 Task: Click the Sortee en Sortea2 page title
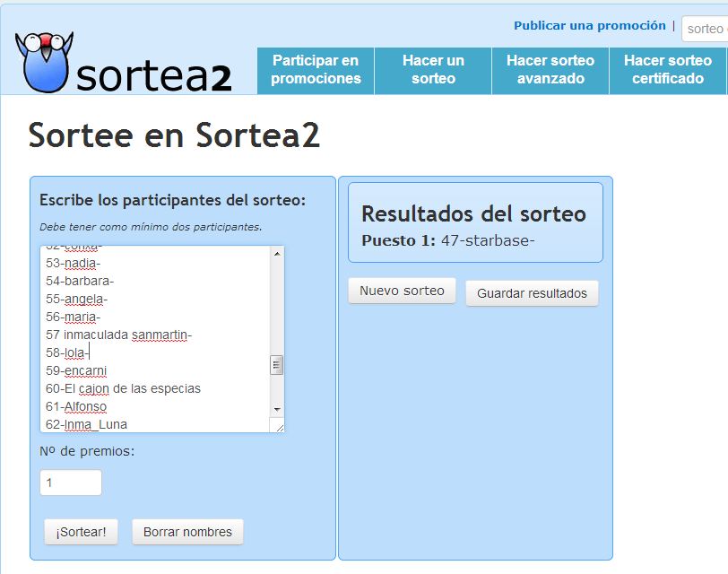click(x=174, y=135)
